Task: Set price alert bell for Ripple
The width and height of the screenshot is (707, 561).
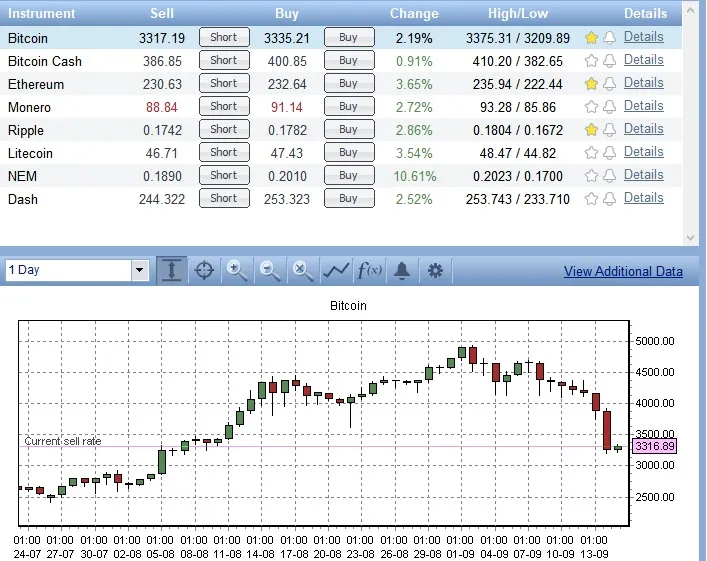Action: (610, 130)
